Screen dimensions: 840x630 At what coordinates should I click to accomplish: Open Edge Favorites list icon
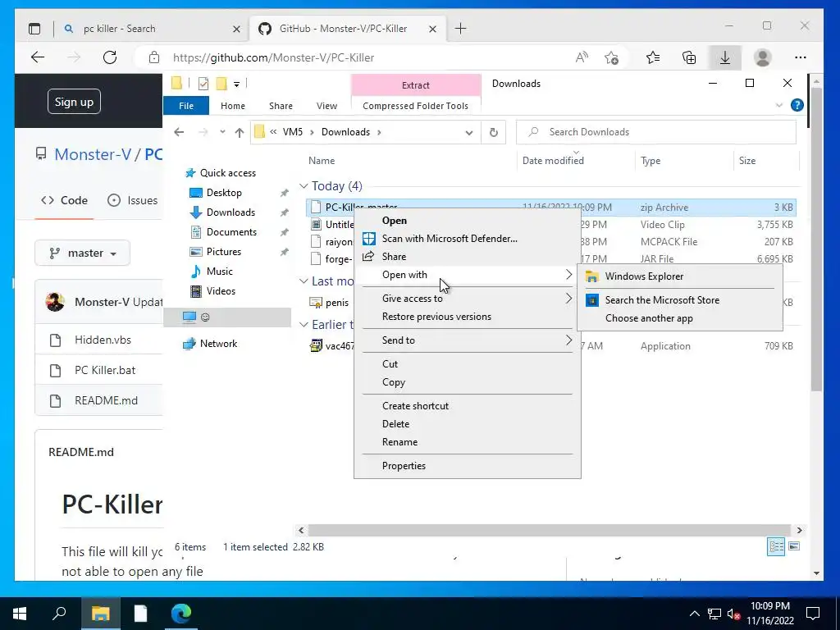(652, 57)
